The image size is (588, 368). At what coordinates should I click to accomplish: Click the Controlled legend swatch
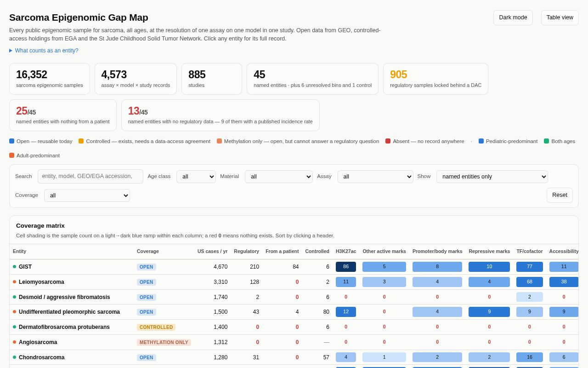(x=81, y=141)
